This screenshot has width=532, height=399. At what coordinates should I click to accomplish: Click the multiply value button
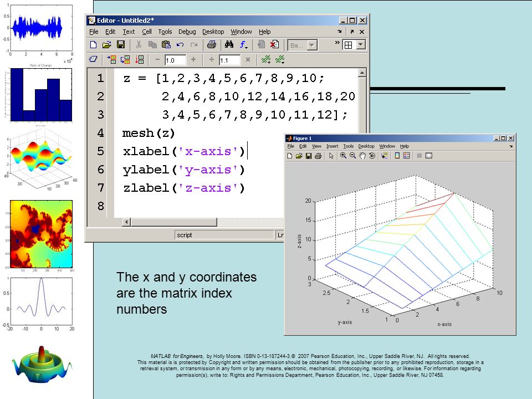click(x=248, y=59)
